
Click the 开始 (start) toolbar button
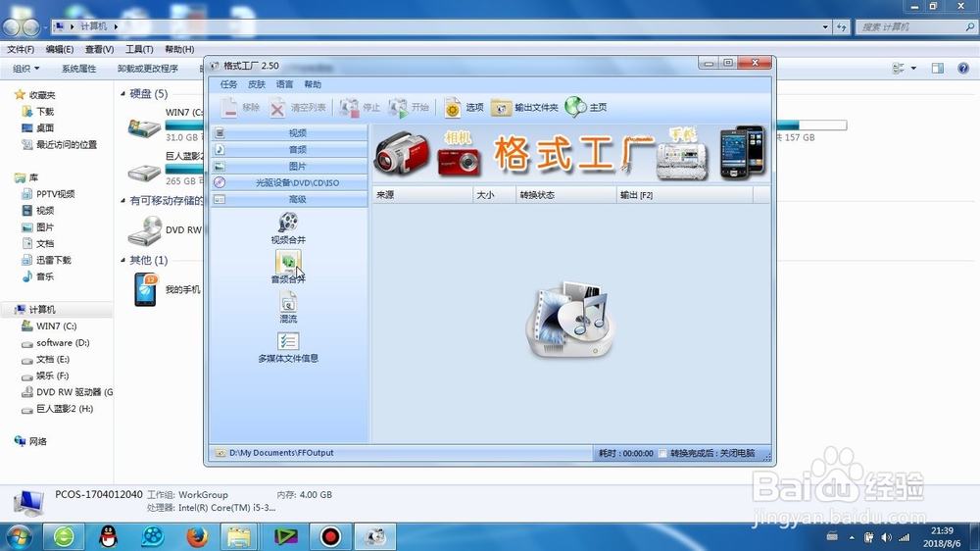pos(408,108)
